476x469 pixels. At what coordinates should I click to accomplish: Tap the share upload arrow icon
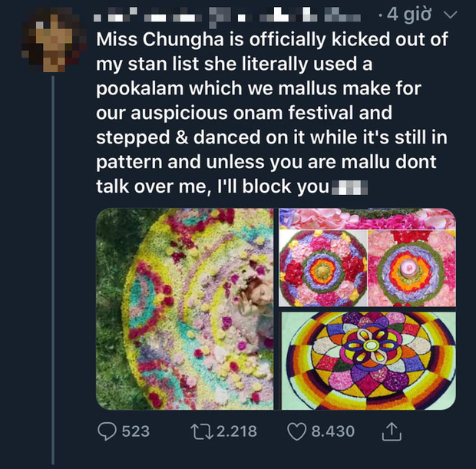click(391, 431)
